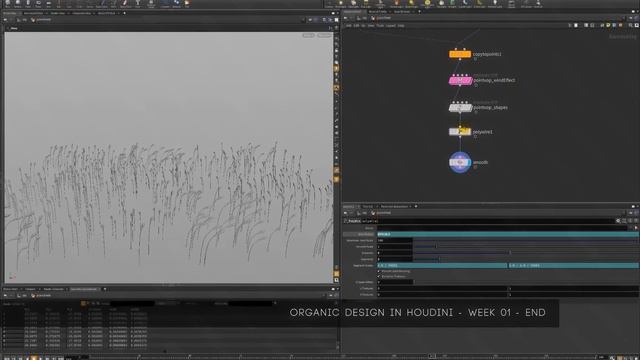Enable the points mode icon in Geometry Spreadsheet
The width and height of the screenshot is (640, 360).
click(83, 303)
